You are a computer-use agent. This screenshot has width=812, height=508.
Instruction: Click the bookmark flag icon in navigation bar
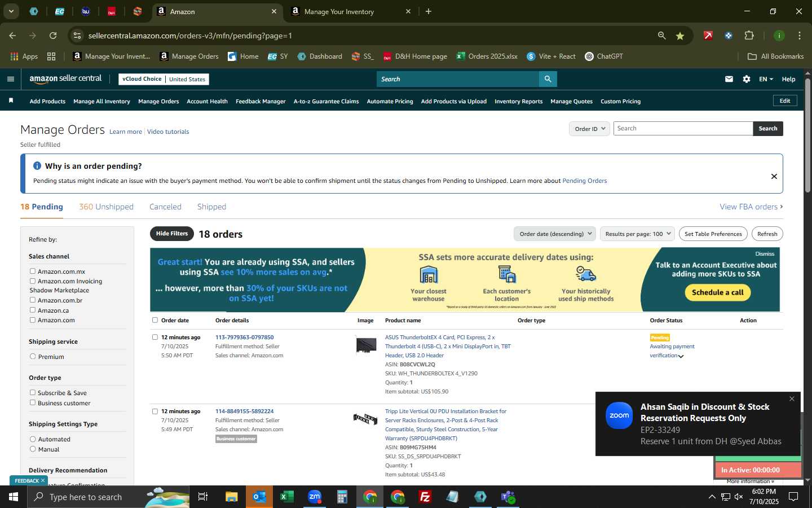coord(11,100)
